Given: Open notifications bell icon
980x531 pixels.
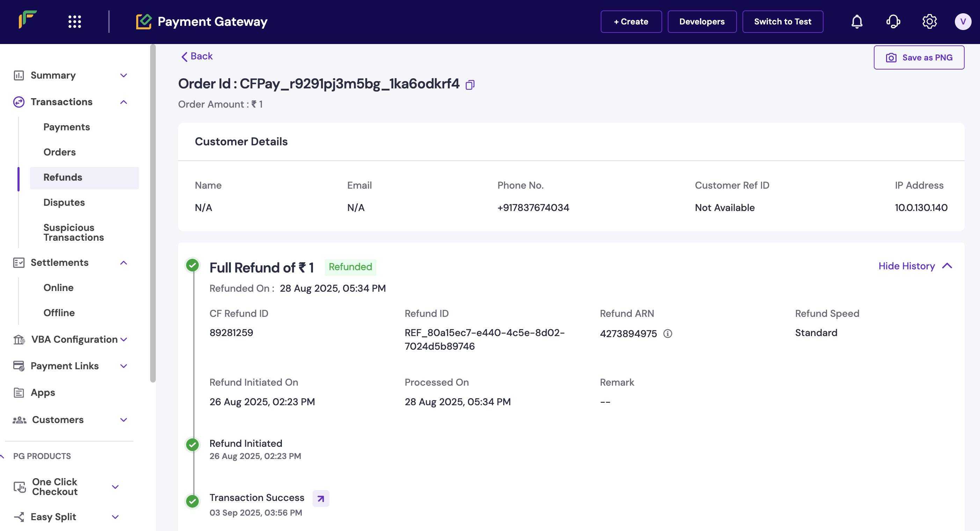Looking at the screenshot, I should [x=857, y=22].
